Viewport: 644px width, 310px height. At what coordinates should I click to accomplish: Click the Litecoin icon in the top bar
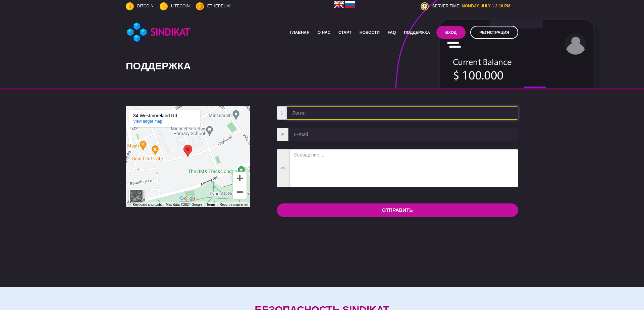pos(164,6)
